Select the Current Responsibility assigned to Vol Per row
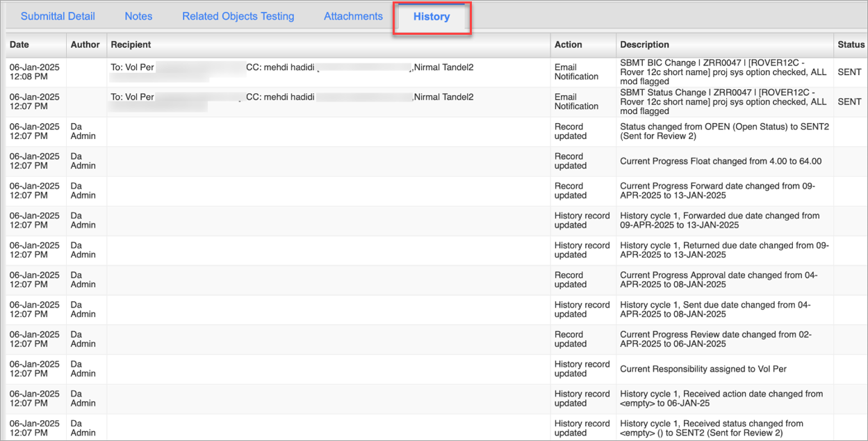The width and height of the screenshot is (868, 441). click(435, 369)
